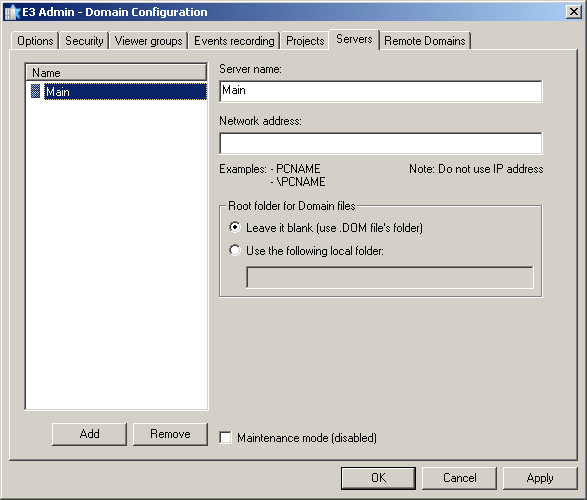
Task: Click the Cancel button
Action: 459,478
